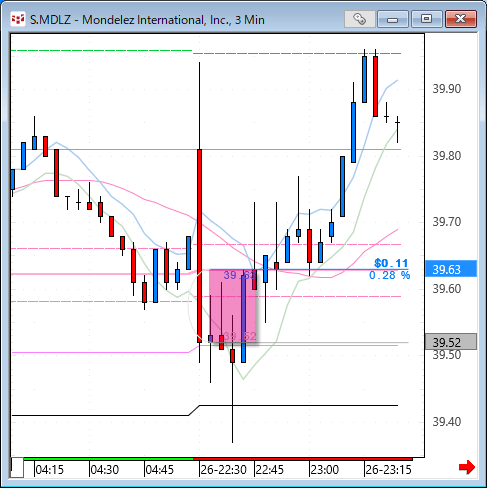Select the gray 39.52 price label
The height and width of the screenshot is (488, 487).
coord(451,342)
